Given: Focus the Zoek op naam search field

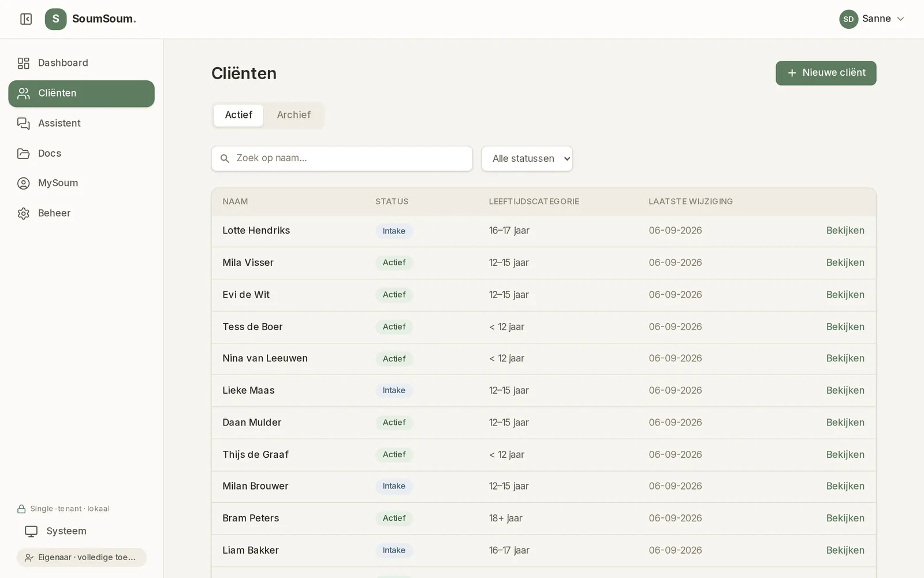Looking at the screenshot, I should (342, 158).
